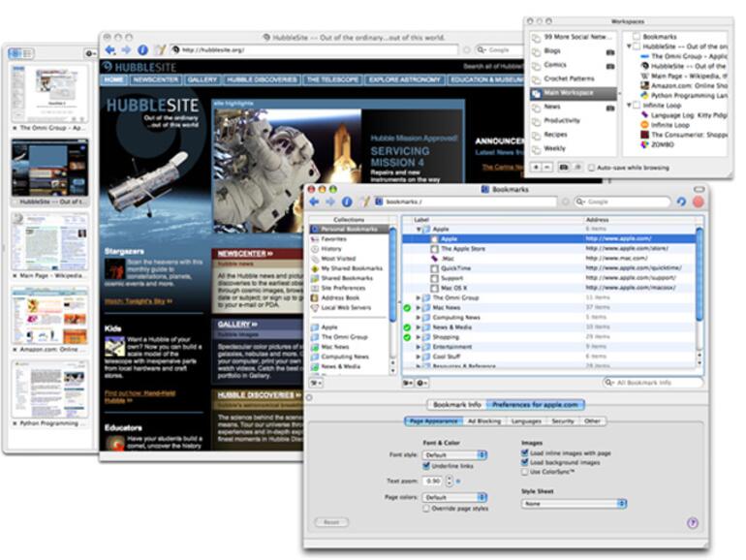The image size is (746, 560).
Task: Click the add workspace plus button
Action: click(536, 168)
